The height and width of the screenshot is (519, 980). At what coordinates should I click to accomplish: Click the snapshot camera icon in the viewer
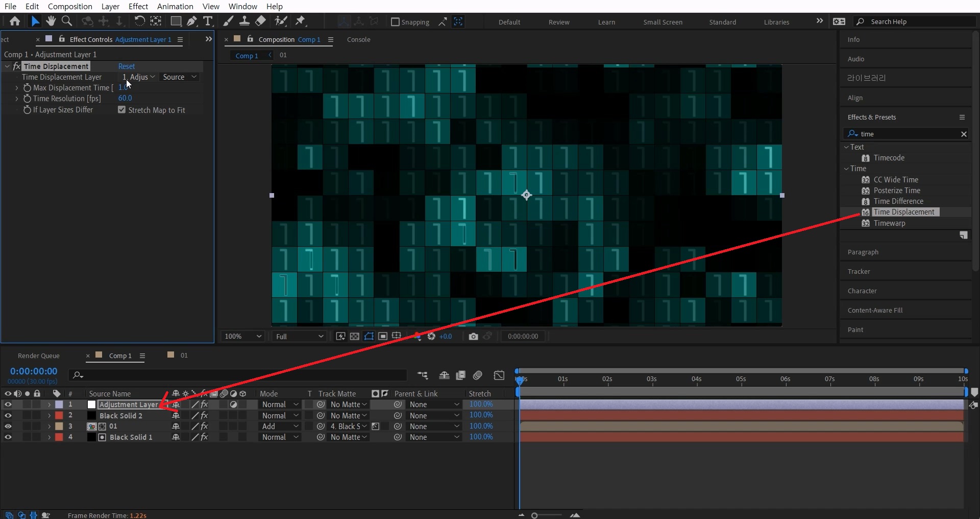coord(473,336)
